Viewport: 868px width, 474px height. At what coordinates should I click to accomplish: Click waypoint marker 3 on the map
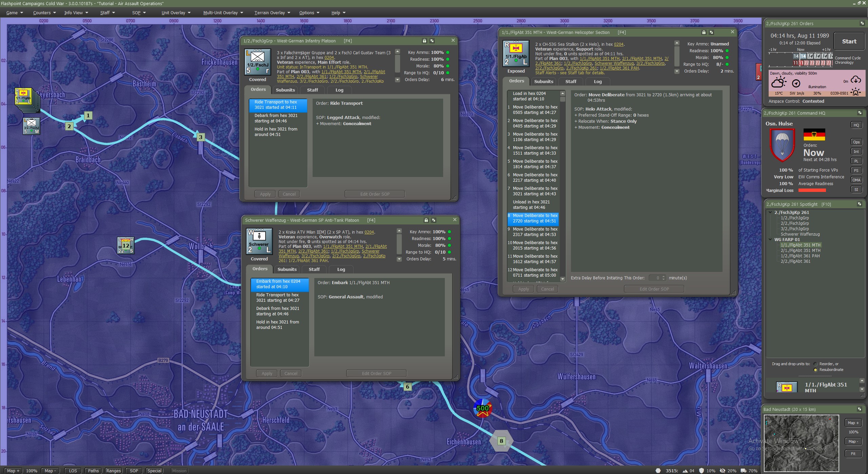click(200, 137)
